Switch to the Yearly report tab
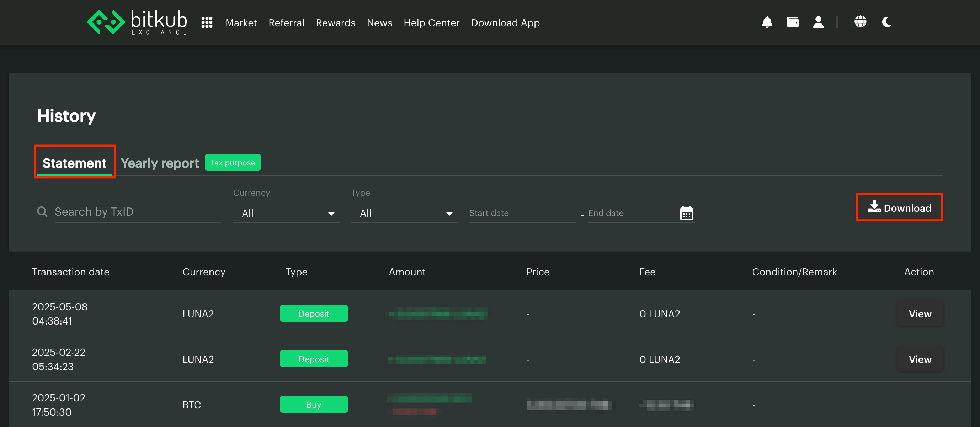Screen dimensions: 980x427 point(159,163)
